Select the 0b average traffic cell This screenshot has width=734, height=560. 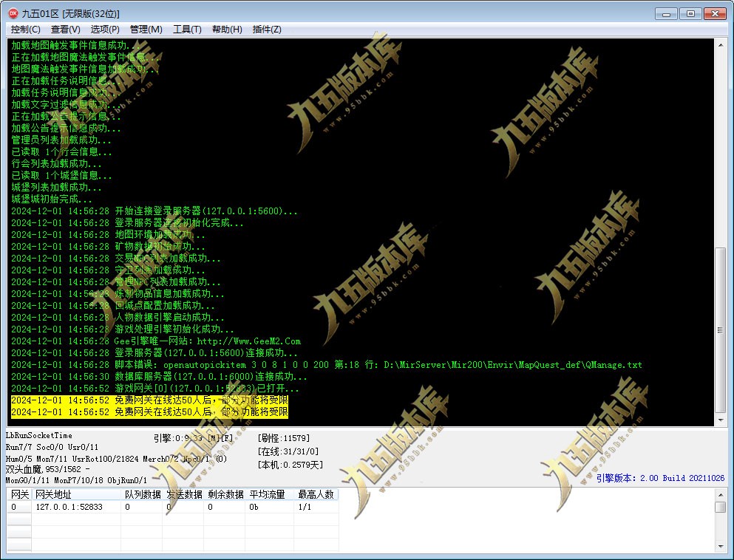click(x=269, y=507)
